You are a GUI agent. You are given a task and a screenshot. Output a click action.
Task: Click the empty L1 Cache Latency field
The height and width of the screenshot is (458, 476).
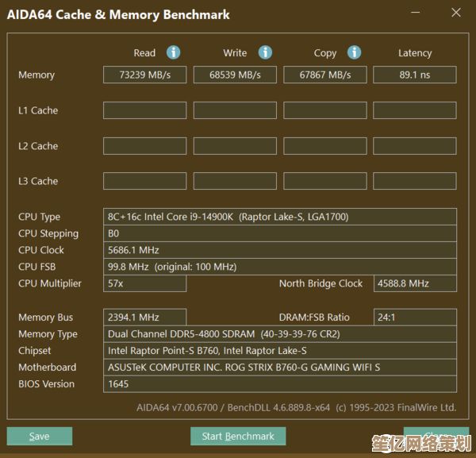coord(415,110)
